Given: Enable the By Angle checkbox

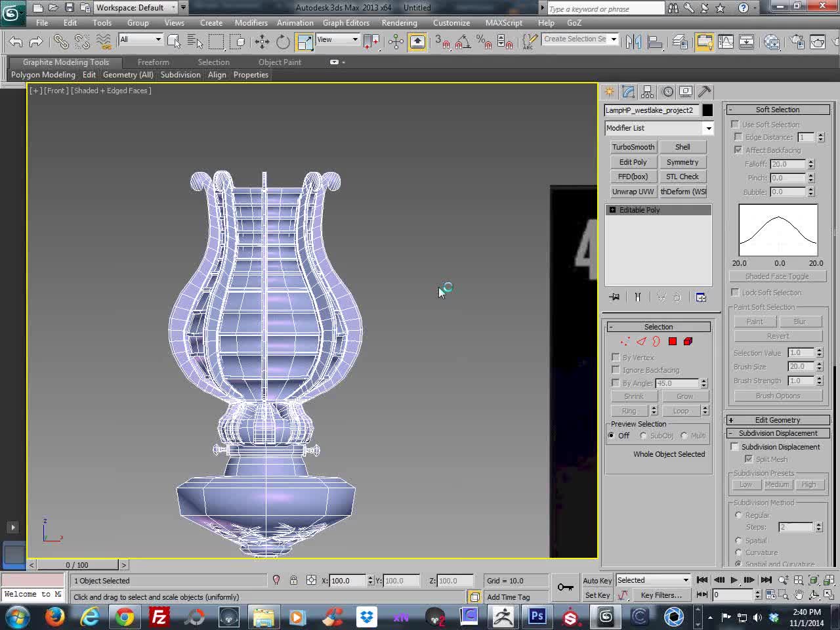Looking at the screenshot, I should click(x=616, y=383).
